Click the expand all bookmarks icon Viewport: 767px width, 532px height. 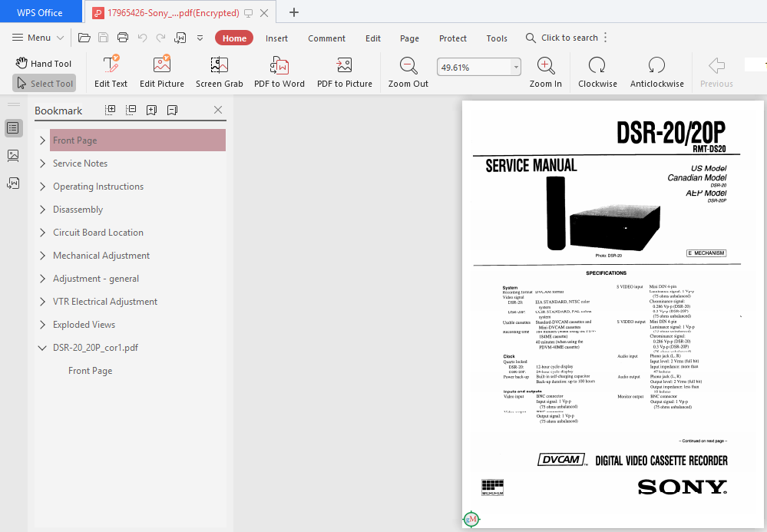click(x=111, y=110)
